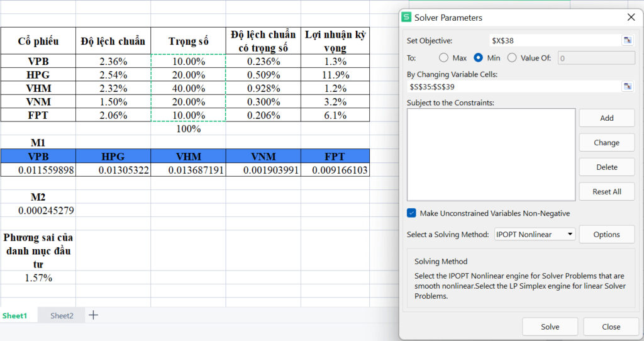Click the Reset All button
Viewport: 644px width, 341px height.
(x=607, y=191)
